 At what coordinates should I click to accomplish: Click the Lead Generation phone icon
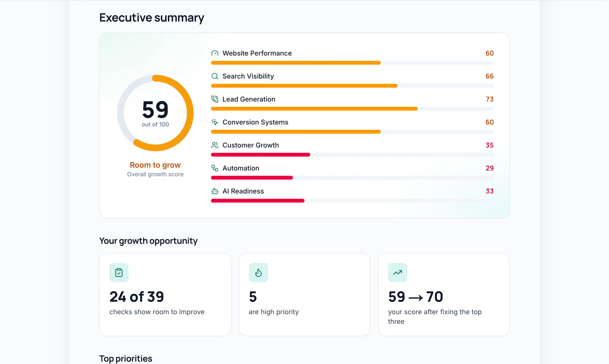(215, 99)
